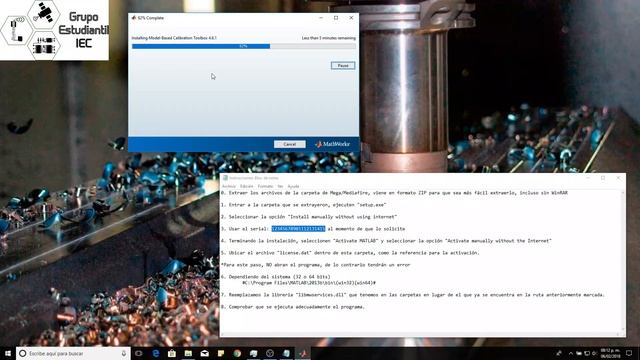
Task: Click the line "Install manually without using internet"
Action: click(x=309, y=217)
